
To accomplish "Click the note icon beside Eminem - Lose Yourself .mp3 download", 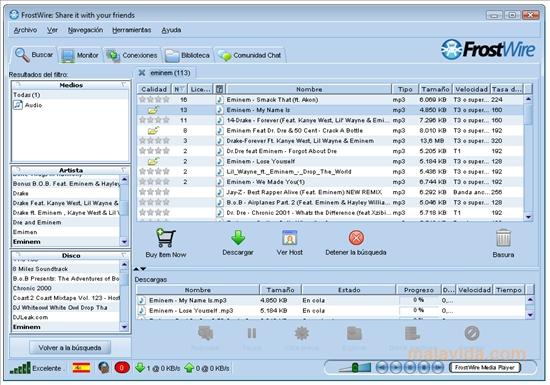I will (141, 311).
